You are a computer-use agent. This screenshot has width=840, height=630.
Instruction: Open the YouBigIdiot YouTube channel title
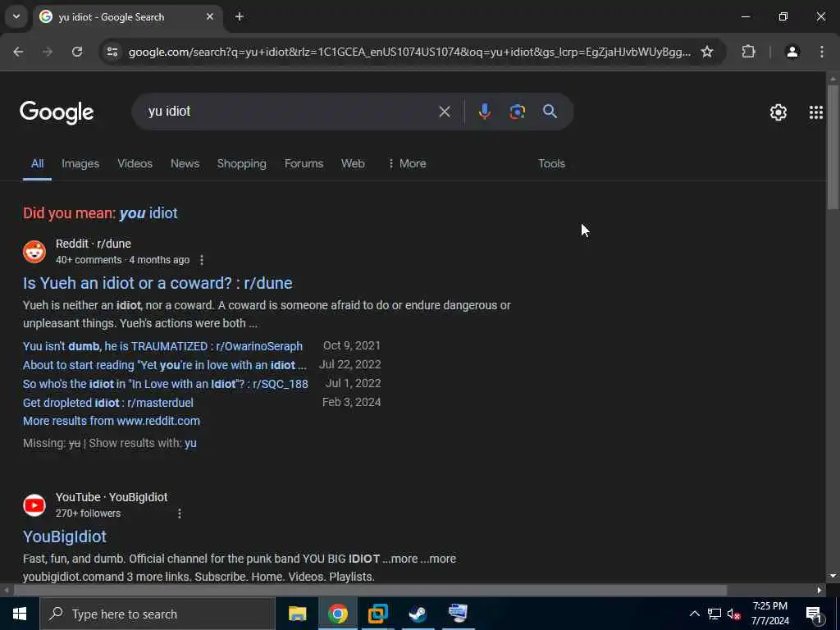coord(65,536)
